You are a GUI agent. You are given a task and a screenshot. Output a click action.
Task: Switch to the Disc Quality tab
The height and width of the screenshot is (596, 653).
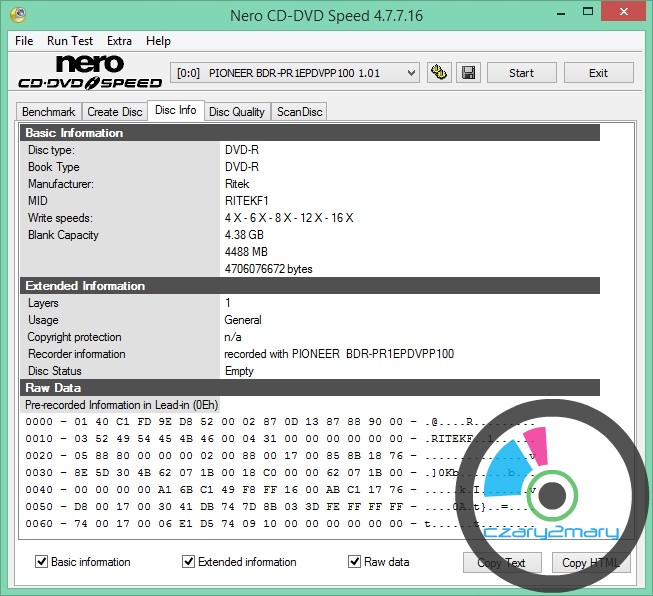[x=236, y=112]
